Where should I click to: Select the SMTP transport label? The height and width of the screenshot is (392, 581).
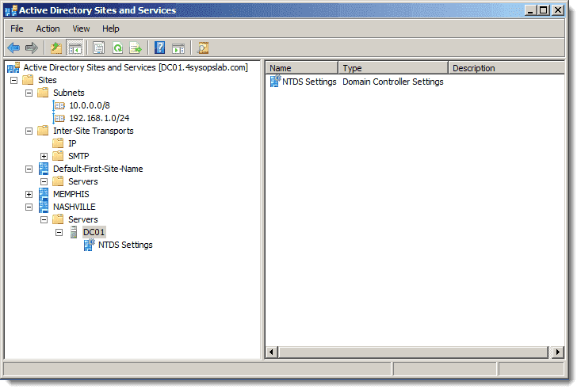pos(78,156)
